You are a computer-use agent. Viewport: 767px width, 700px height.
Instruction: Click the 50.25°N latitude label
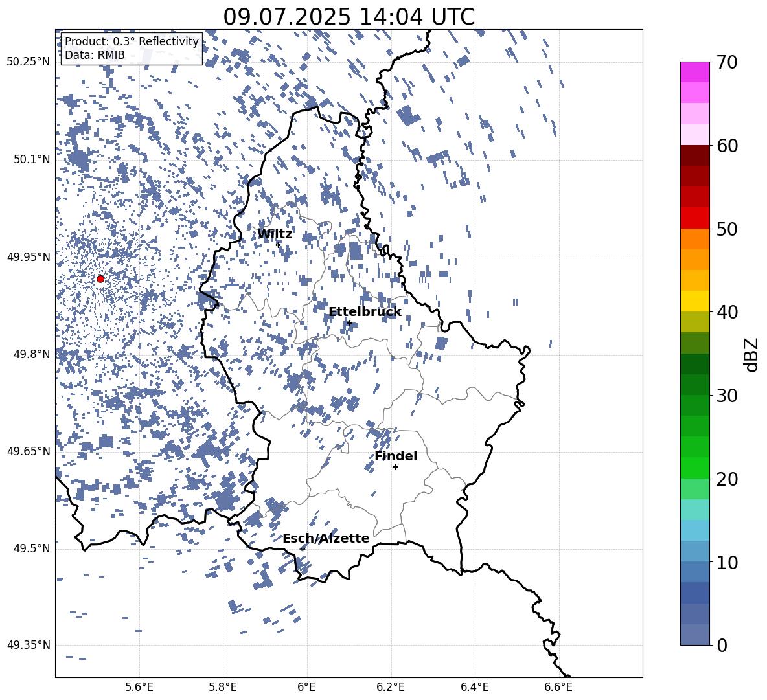(29, 62)
